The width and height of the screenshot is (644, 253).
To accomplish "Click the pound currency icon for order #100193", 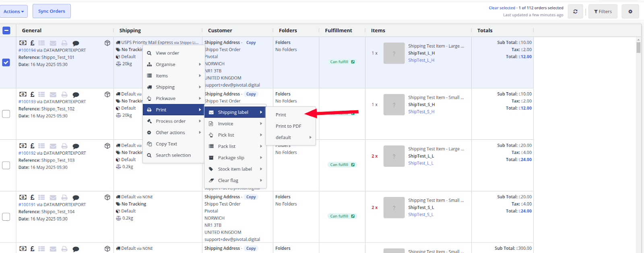I will (x=33, y=94).
